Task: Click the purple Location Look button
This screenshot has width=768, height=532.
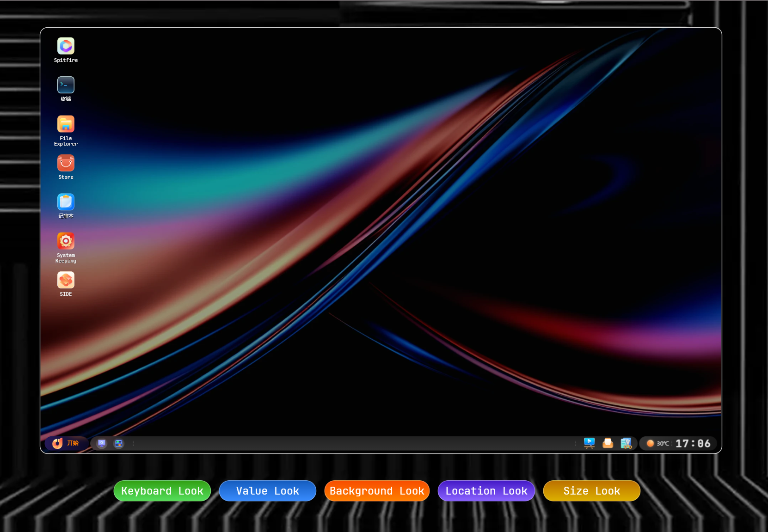Action: [x=486, y=491]
